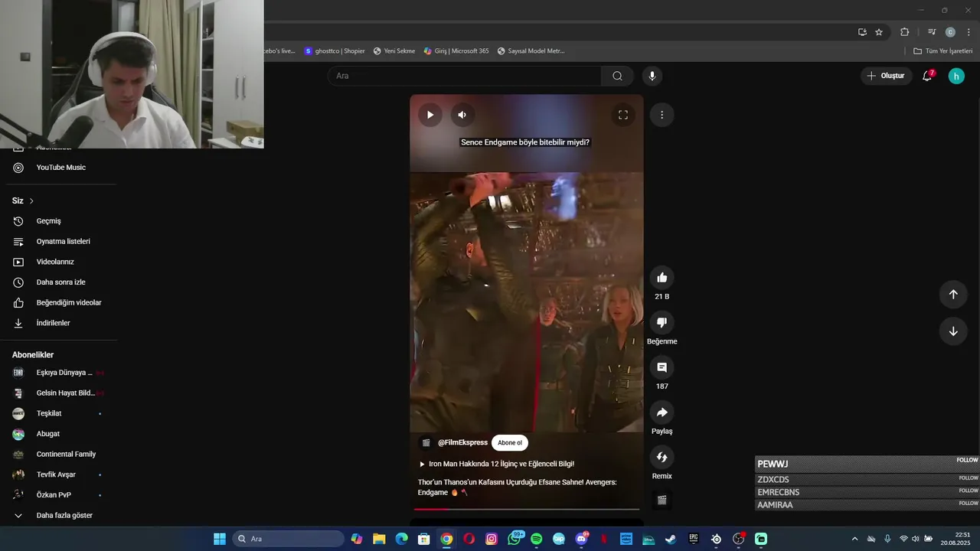Submit search with the magnifier button
980x551 pixels.
point(617,76)
